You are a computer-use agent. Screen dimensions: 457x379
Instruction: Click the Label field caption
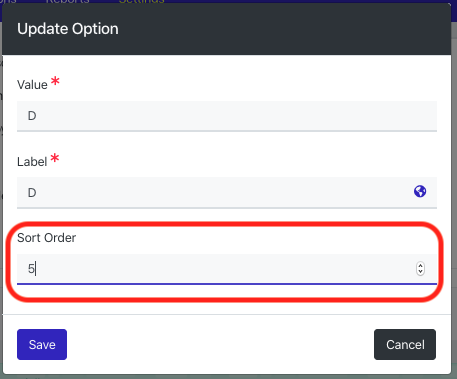coord(32,162)
